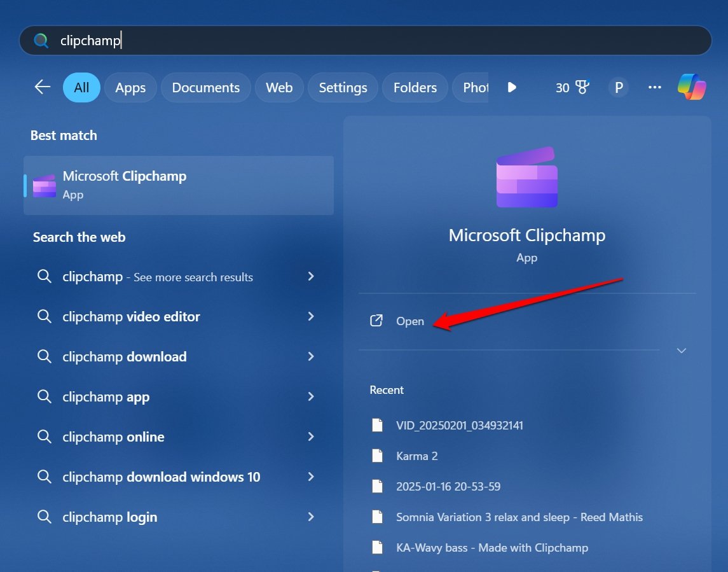Click file icon next to Somnia Variation 3

tap(378, 517)
